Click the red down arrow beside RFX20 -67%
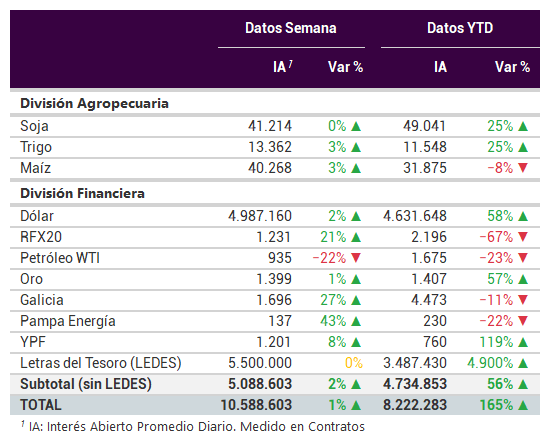 (523, 237)
